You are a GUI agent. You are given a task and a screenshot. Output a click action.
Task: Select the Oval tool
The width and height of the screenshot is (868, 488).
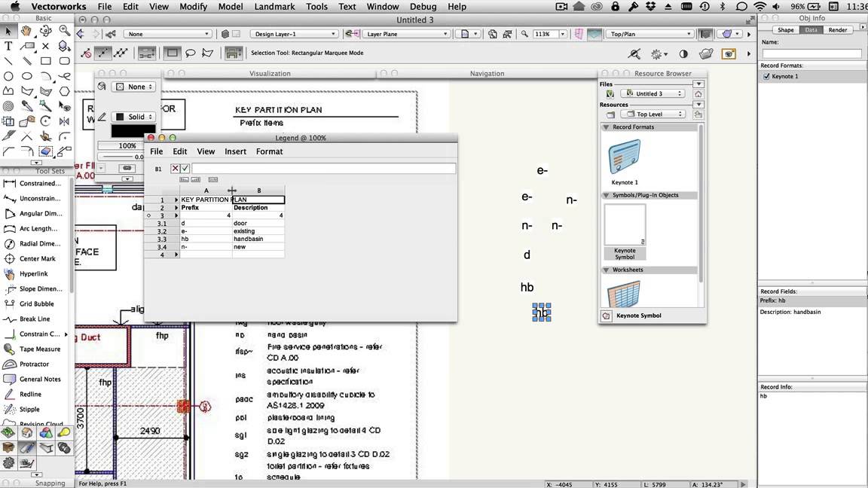[x=26, y=76]
